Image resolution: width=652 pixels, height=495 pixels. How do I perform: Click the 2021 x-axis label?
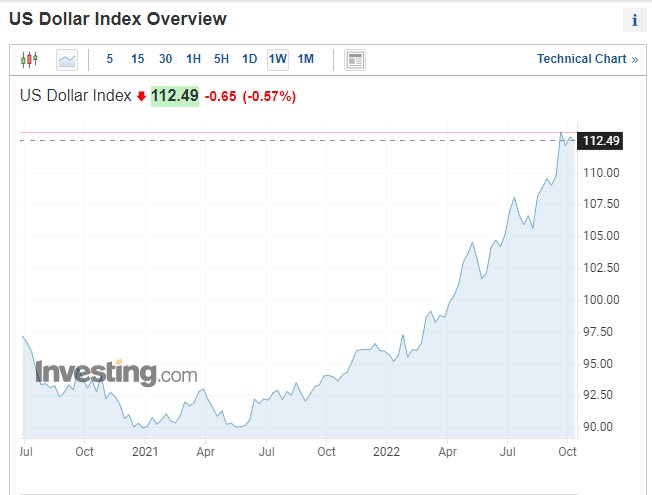[x=145, y=452]
